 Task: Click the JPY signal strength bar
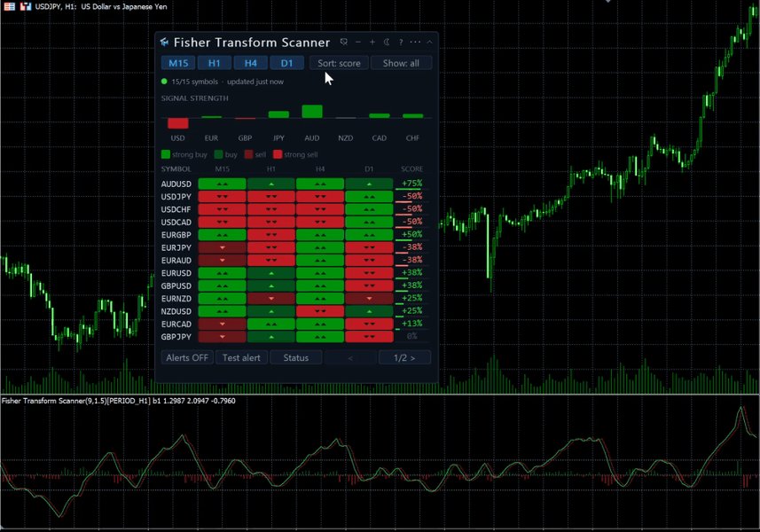tap(278, 114)
